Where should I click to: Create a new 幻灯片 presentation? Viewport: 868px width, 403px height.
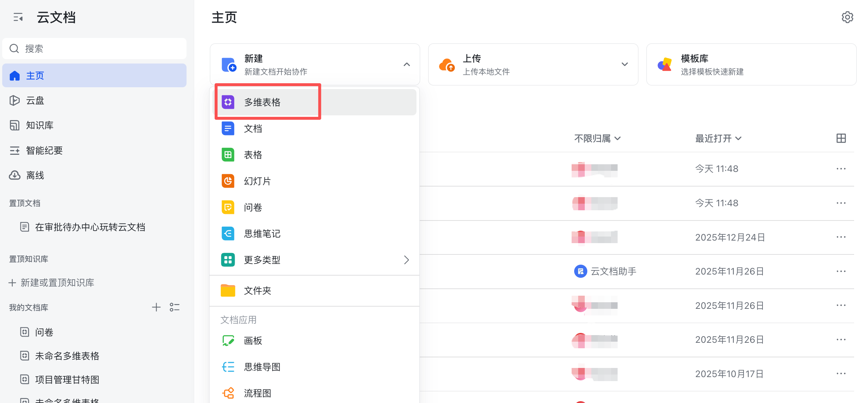pos(257,181)
